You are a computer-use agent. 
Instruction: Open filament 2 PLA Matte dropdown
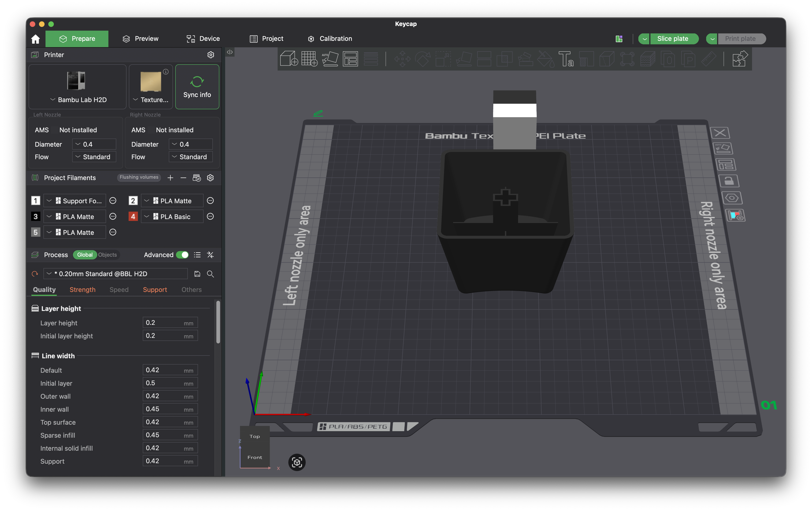(172, 201)
